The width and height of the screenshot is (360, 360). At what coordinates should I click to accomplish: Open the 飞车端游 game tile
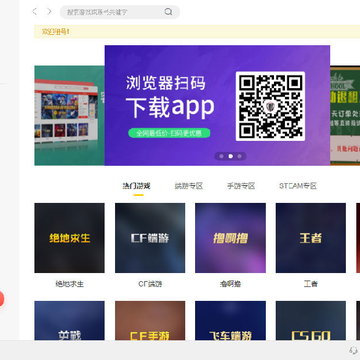pyautogui.click(x=230, y=321)
